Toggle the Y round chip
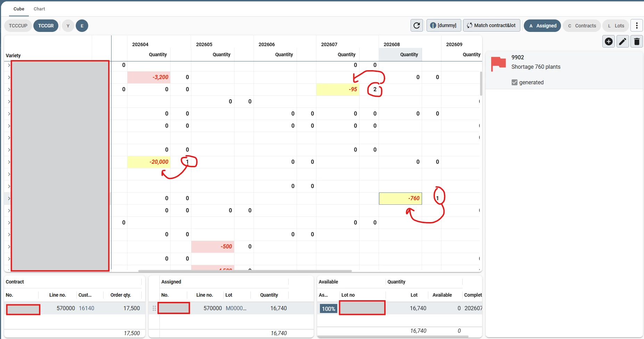The height and width of the screenshot is (339, 644). (x=68, y=26)
